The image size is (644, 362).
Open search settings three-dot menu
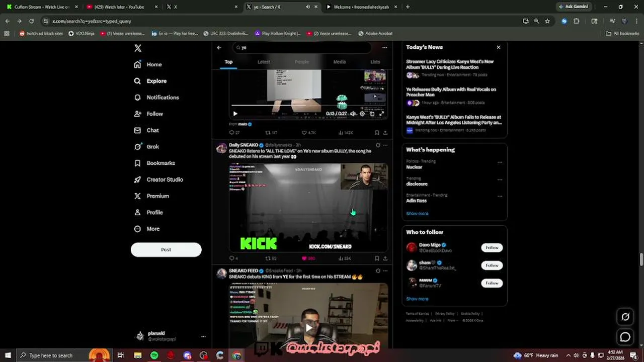coord(384,47)
